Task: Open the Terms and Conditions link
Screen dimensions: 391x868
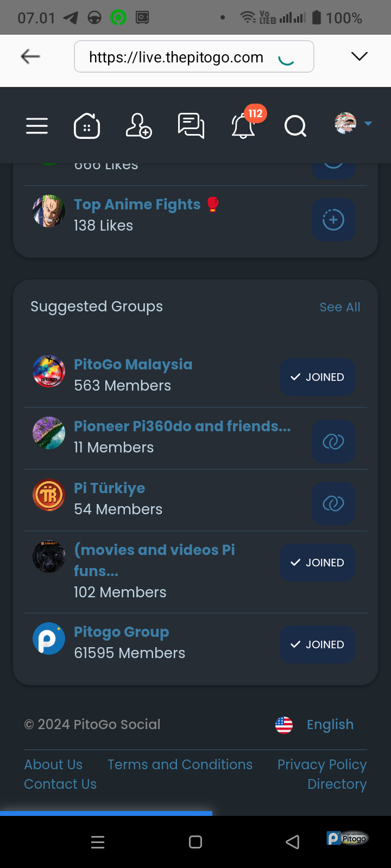Action: coord(180,764)
